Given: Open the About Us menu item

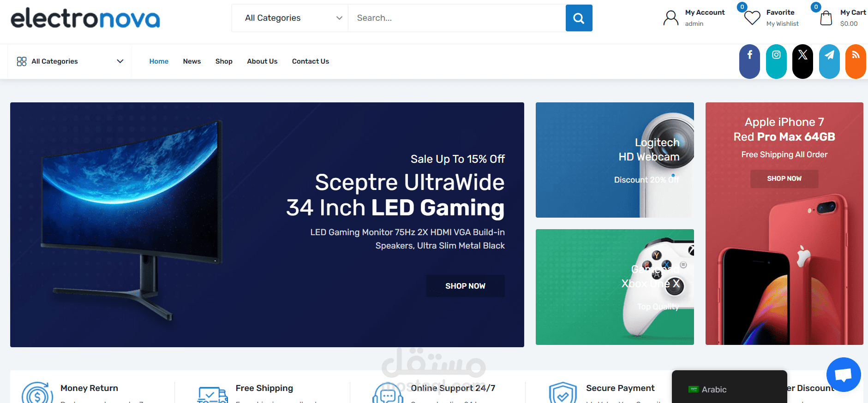Looking at the screenshot, I should pyautogui.click(x=262, y=61).
